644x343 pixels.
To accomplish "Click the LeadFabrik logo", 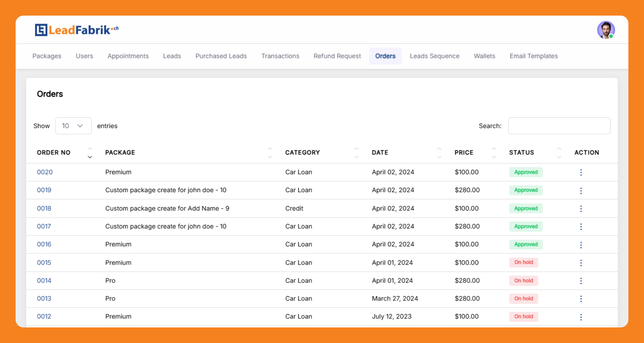I will pyautogui.click(x=76, y=30).
